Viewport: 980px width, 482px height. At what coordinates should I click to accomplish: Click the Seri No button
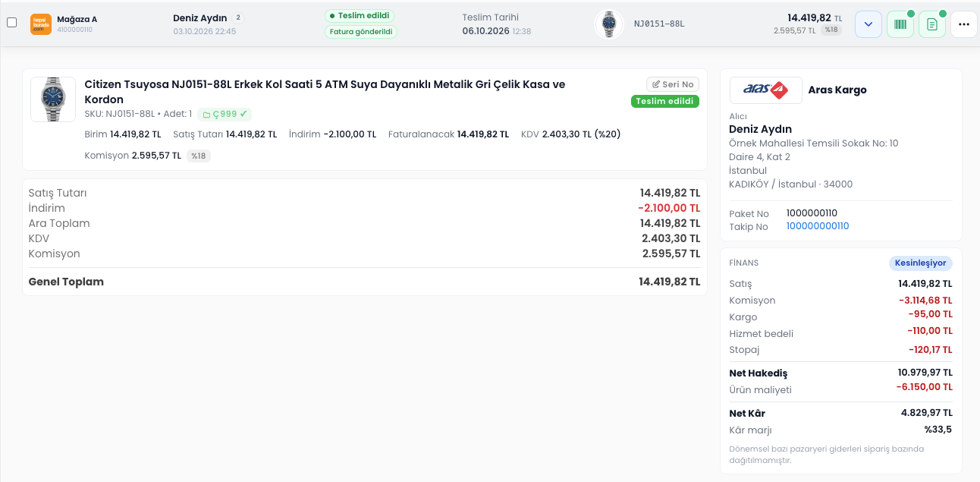click(673, 84)
